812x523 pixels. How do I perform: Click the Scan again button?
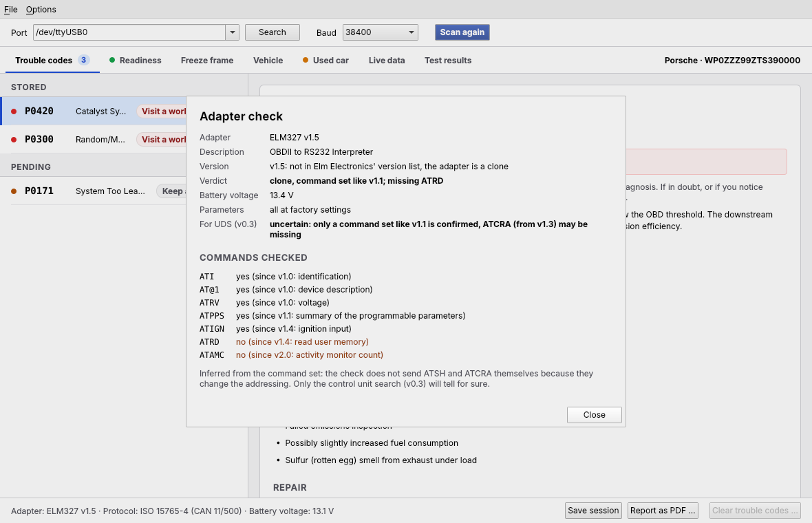[462, 32]
